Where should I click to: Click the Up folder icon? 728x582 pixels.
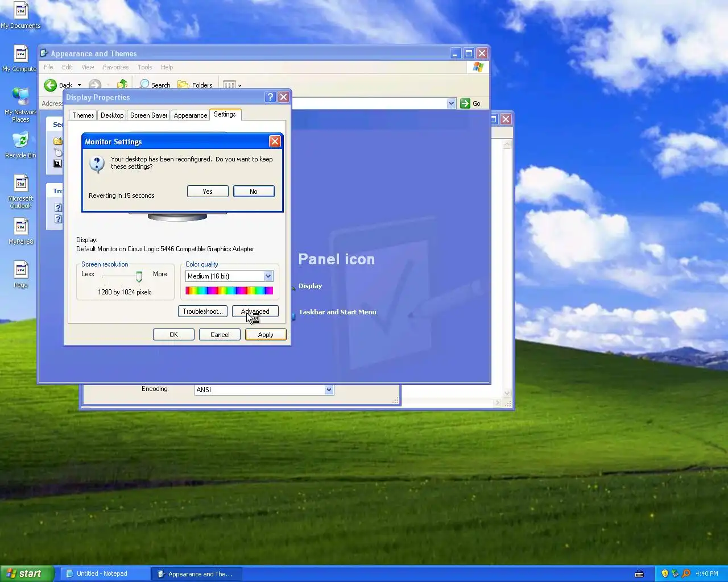pyautogui.click(x=122, y=85)
